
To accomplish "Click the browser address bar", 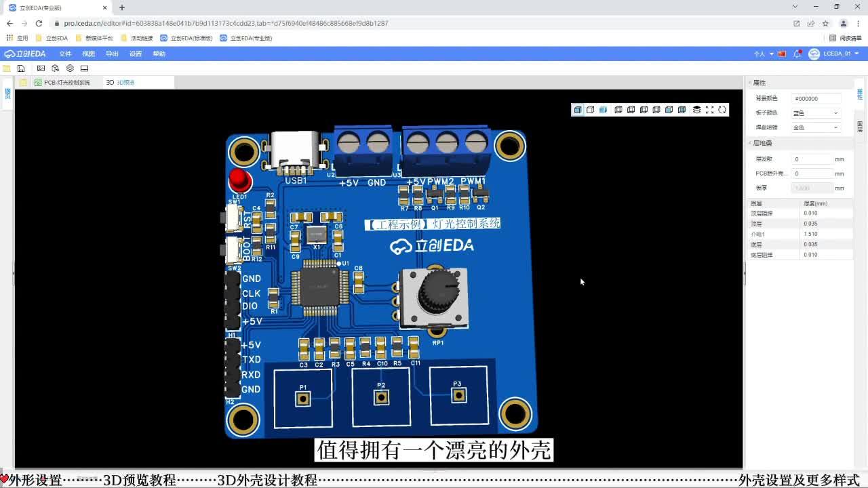I will (x=420, y=23).
